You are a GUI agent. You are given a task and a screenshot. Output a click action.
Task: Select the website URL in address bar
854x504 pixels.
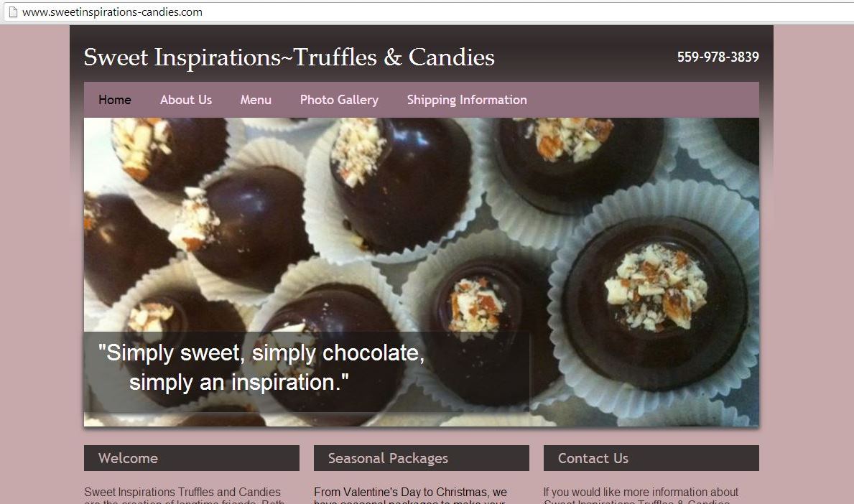coord(112,12)
